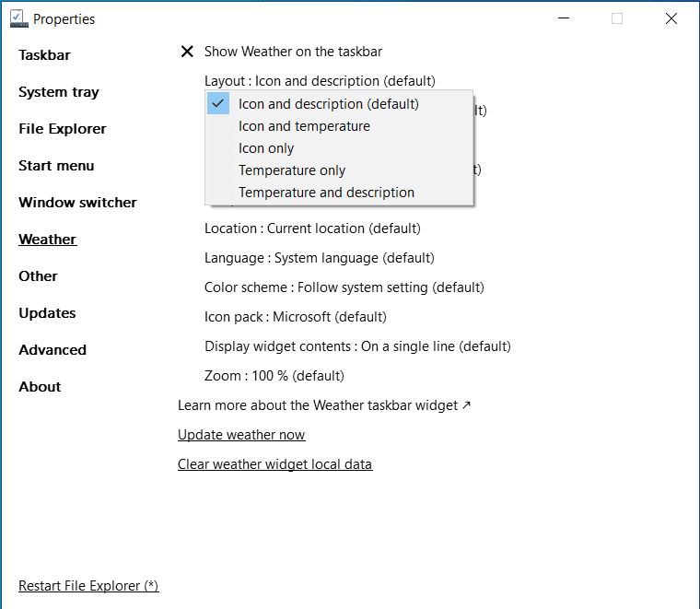The width and height of the screenshot is (700, 609).
Task: Expand the Language setting dropdown
Action: click(x=319, y=258)
